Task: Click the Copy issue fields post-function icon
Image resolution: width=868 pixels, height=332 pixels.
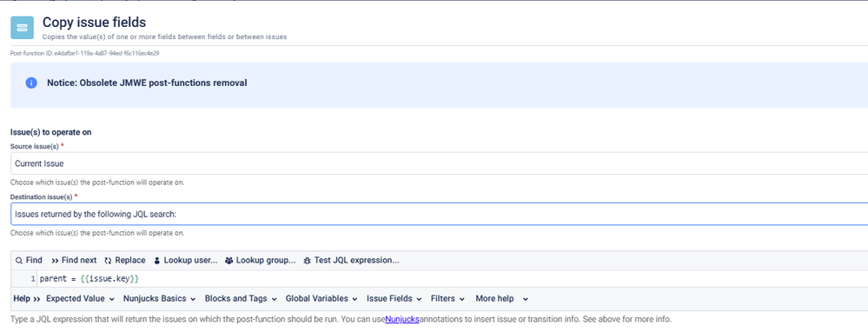Action: pyautogui.click(x=22, y=28)
